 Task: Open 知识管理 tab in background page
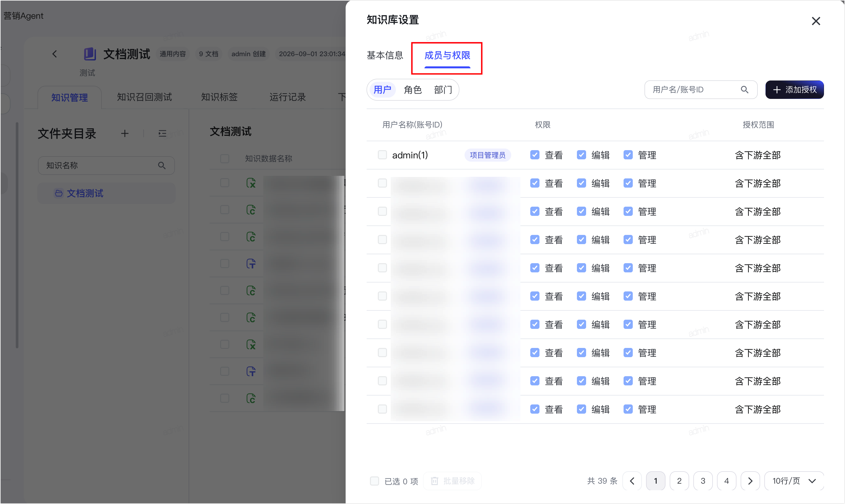pos(70,98)
